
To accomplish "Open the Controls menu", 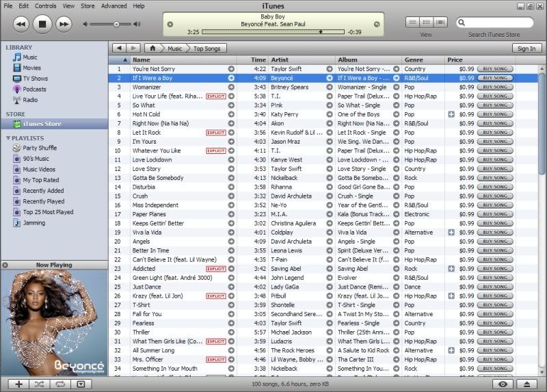I will (46, 5).
